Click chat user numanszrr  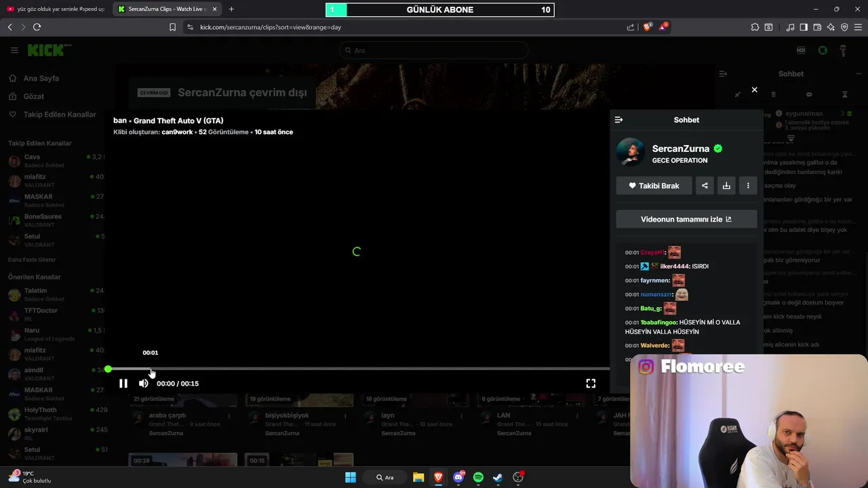click(656, 295)
